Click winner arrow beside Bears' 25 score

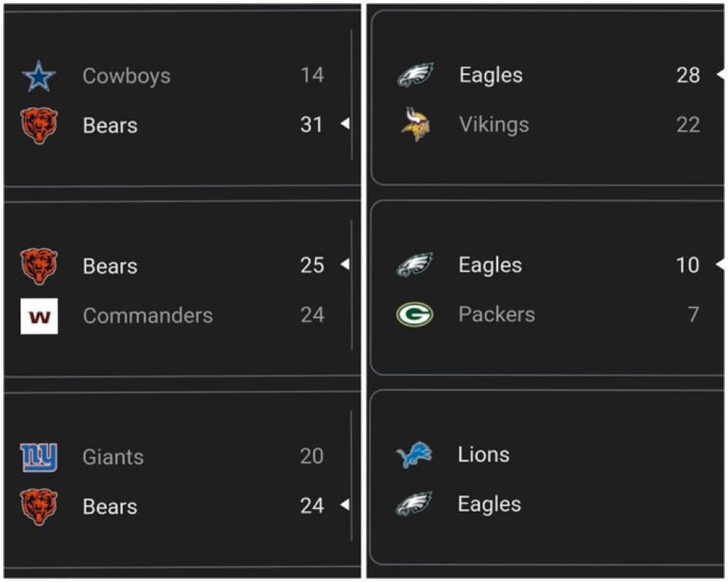[345, 265]
